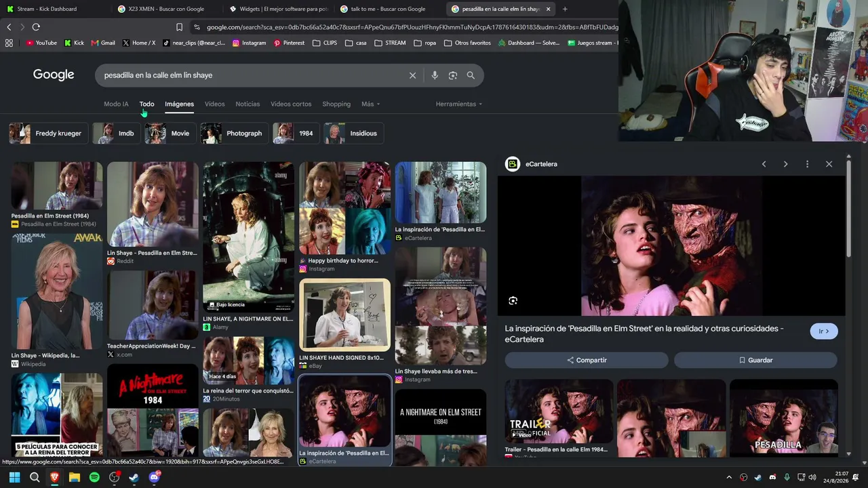Screen dimensions: 868x488
Task: Click the Compartir share button
Action: pos(587,360)
